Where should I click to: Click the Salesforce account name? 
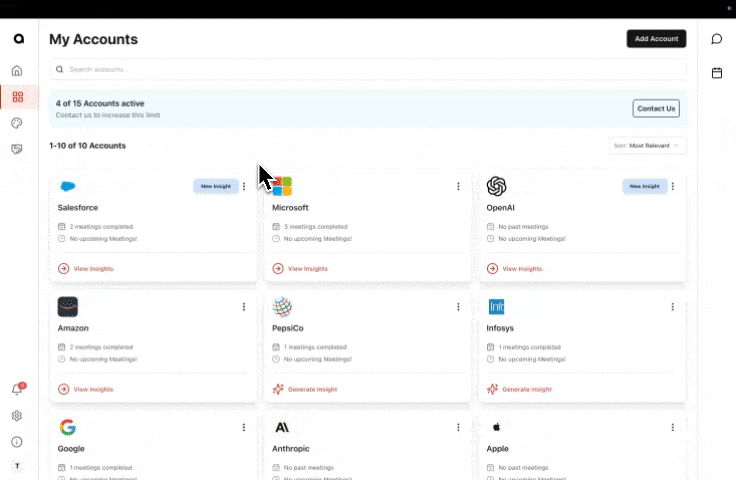coord(78,207)
